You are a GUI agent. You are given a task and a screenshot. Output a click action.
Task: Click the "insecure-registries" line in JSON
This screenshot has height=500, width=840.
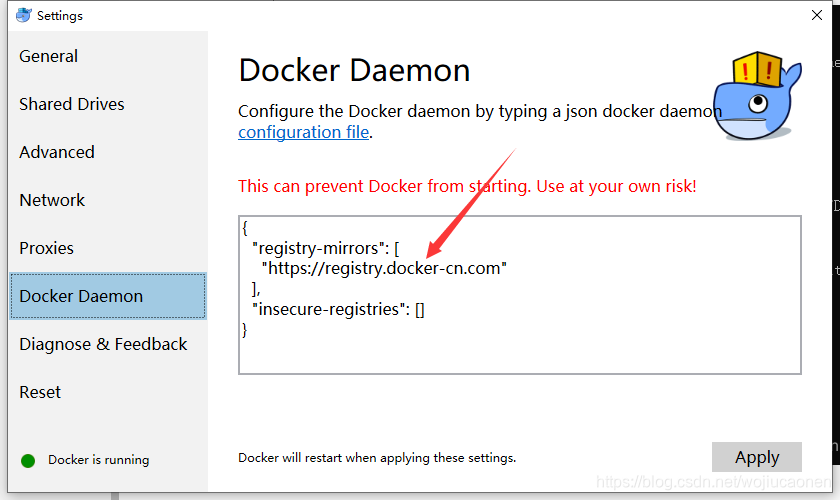click(x=338, y=309)
